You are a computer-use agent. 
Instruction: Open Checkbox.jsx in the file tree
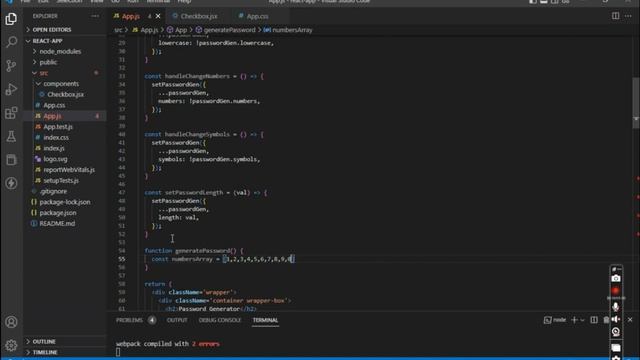pos(65,94)
